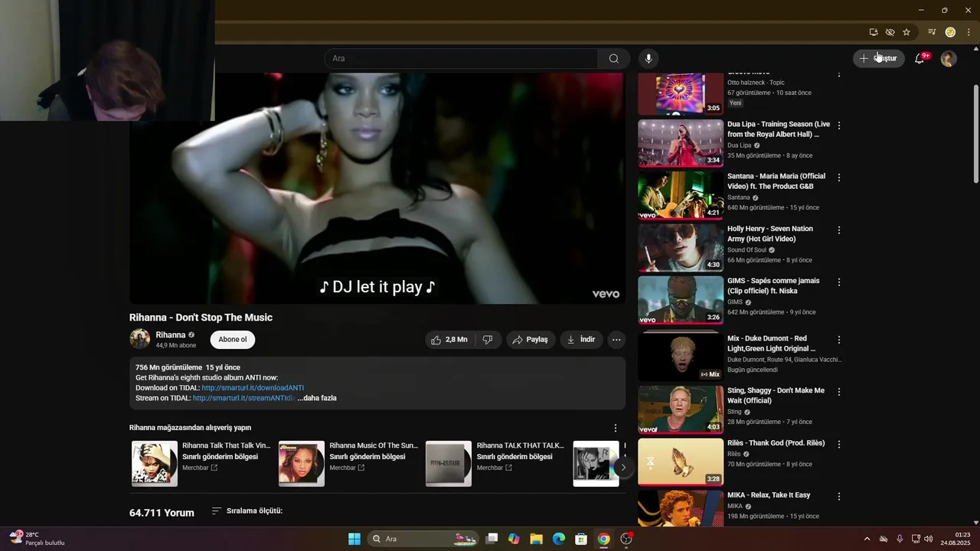The width and height of the screenshot is (980, 551).
Task: Switch to Chrome on taskbar
Action: coord(603,539)
